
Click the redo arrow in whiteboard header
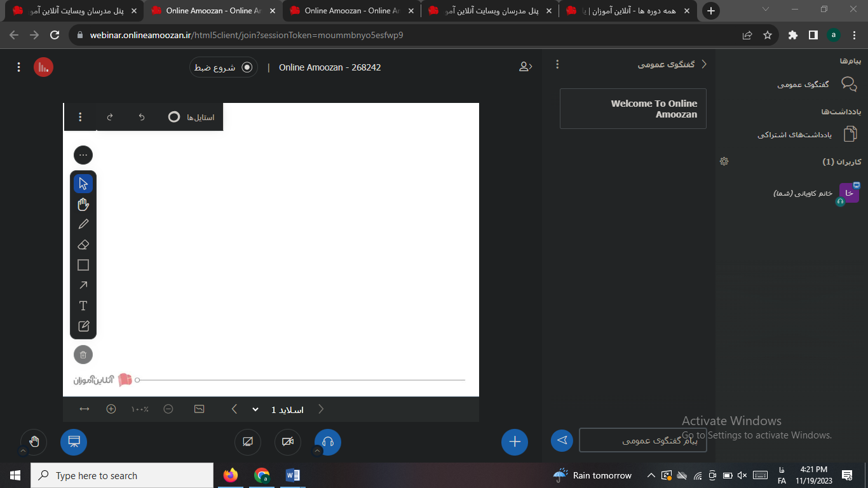click(x=110, y=117)
